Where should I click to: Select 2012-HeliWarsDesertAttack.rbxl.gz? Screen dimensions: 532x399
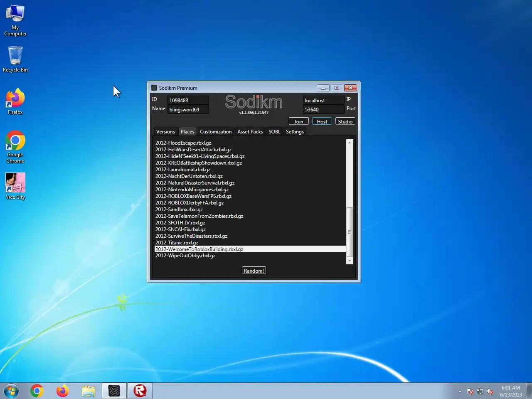point(250,150)
